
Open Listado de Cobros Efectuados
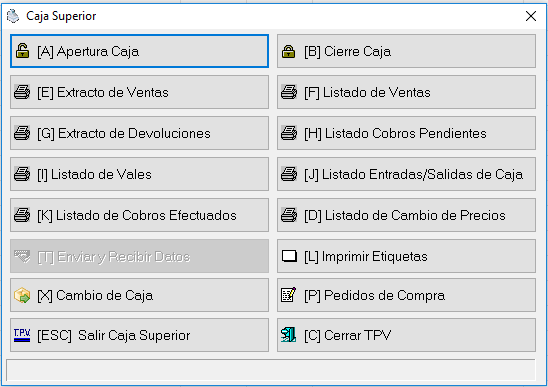[x=139, y=215]
